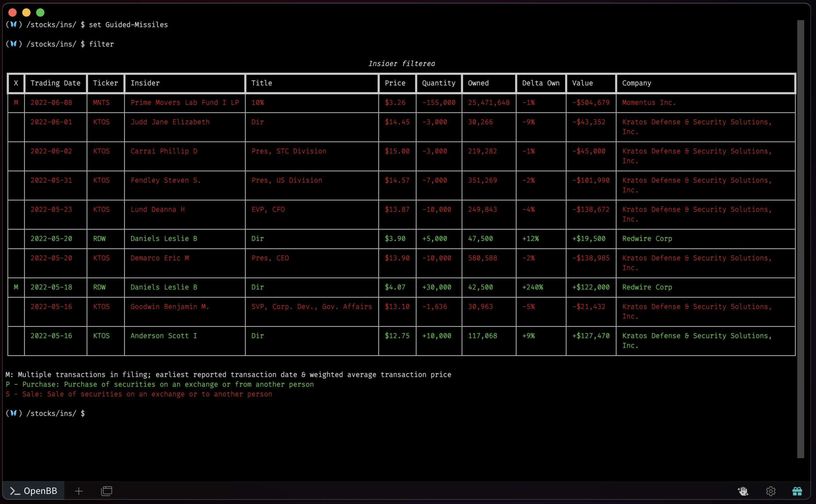
Task: Click the Ticker column header
Action: tap(106, 83)
